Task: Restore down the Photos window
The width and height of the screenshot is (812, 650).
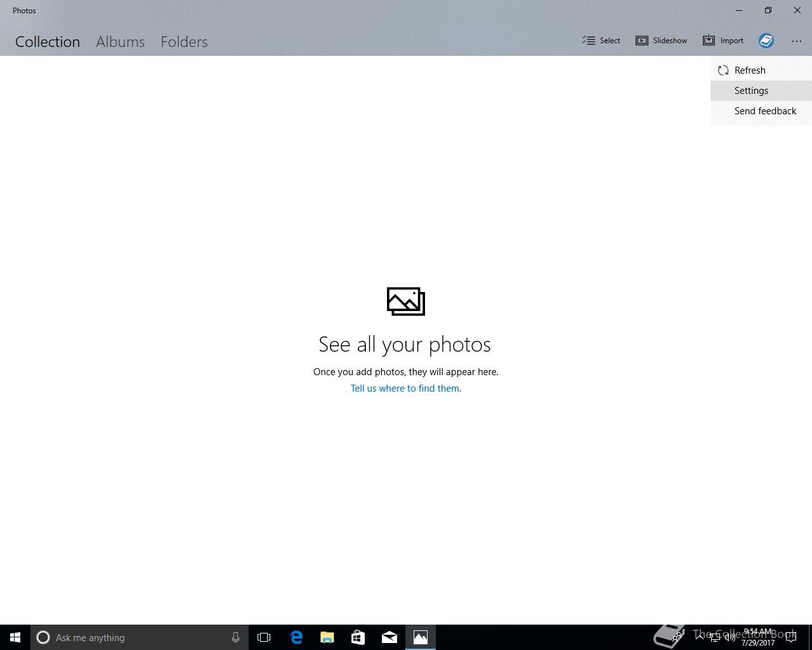Action: coord(768,10)
